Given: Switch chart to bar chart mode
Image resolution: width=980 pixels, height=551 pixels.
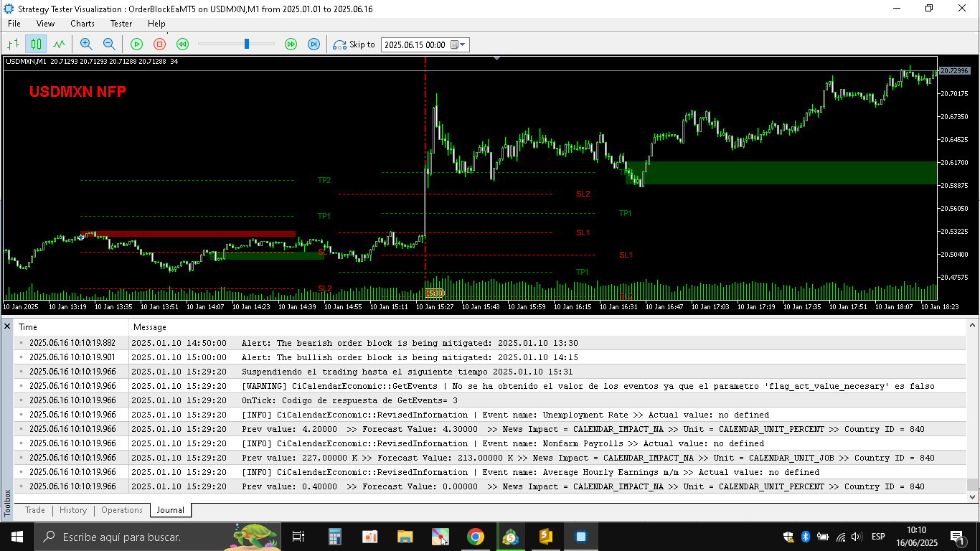Looking at the screenshot, I should [x=13, y=44].
